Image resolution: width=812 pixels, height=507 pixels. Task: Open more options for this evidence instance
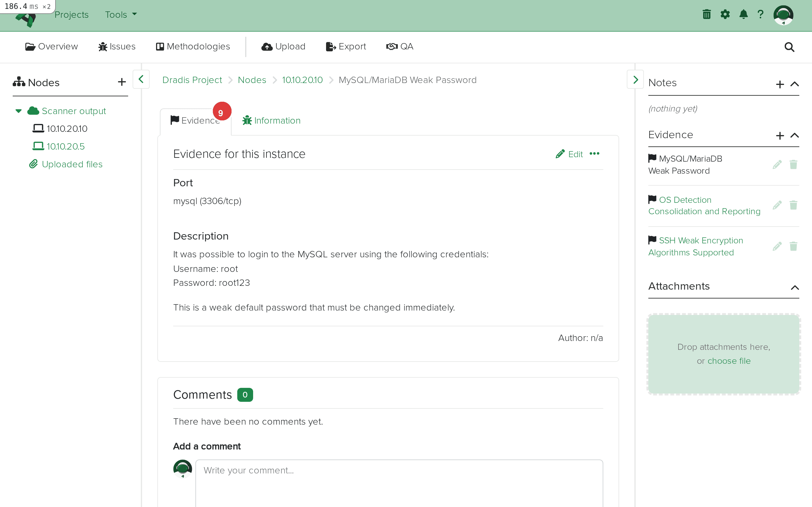tap(595, 154)
